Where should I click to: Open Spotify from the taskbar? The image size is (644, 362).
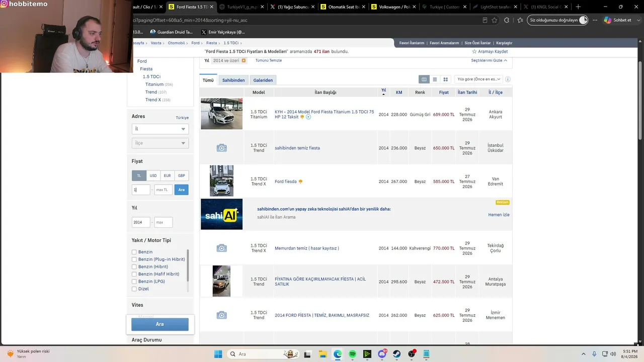tap(352, 354)
